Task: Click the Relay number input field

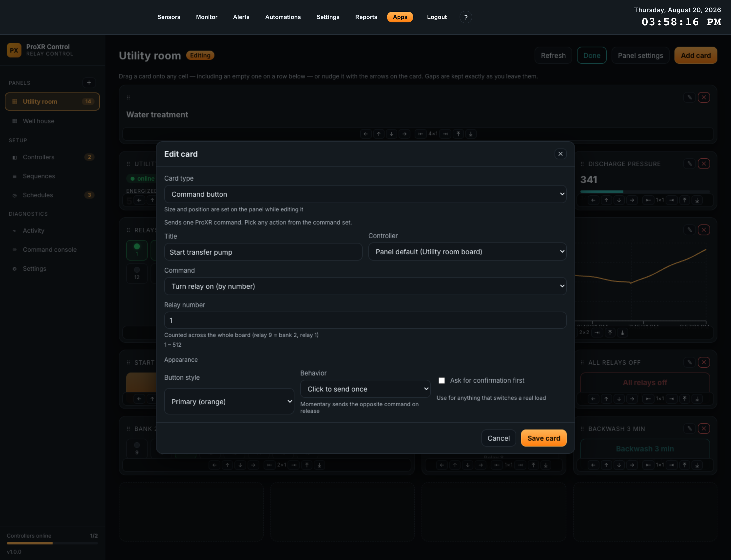Action: click(365, 320)
